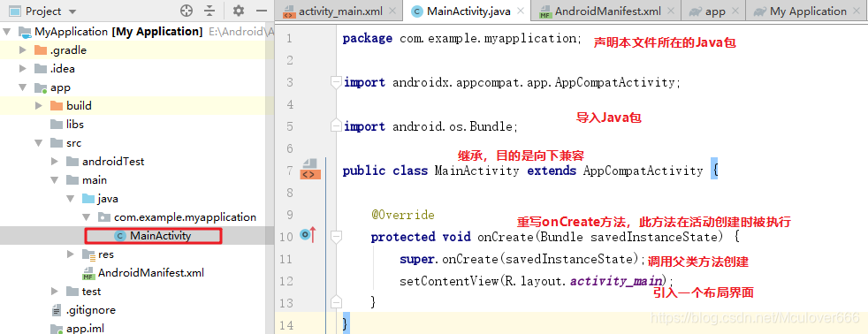Click the java source folder icon
The width and height of the screenshot is (868, 334).
[x=88, y=199]
